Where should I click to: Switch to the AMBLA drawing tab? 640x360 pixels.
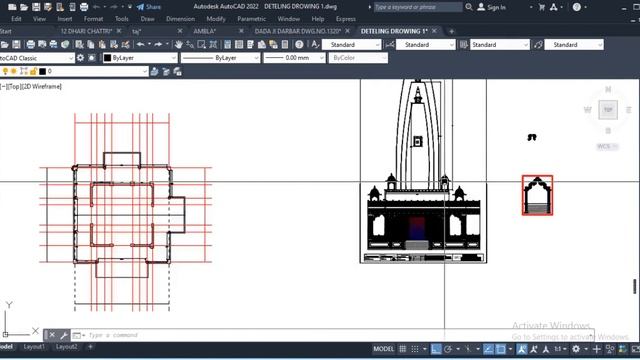[x=204, y=31]
